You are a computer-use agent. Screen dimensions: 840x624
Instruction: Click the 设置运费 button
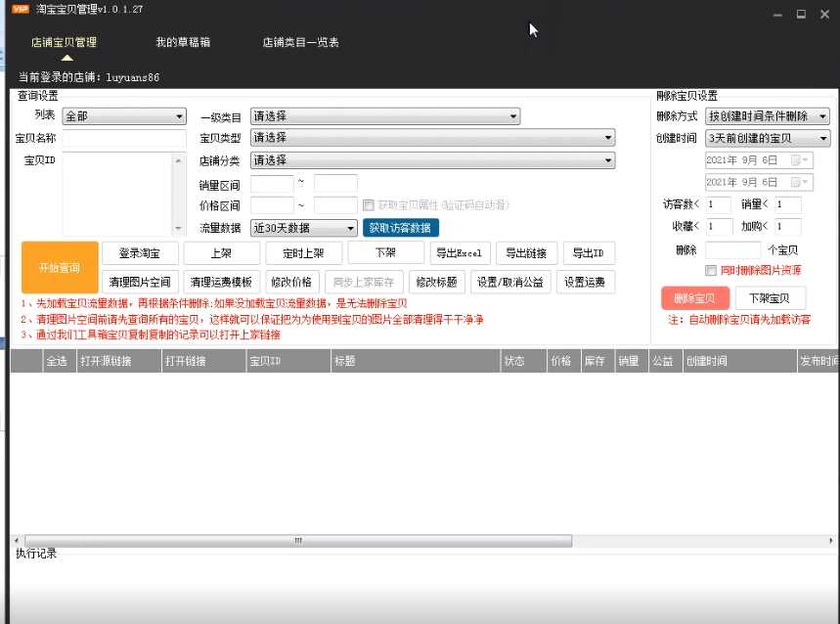coord(586,283)
